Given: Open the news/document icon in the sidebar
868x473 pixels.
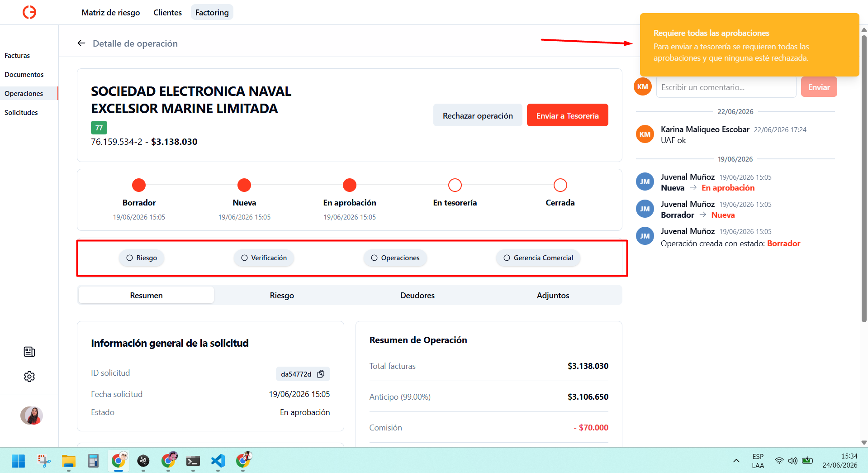Looking at the screenshot, I should pyautogui.click(x=29, y=352).
